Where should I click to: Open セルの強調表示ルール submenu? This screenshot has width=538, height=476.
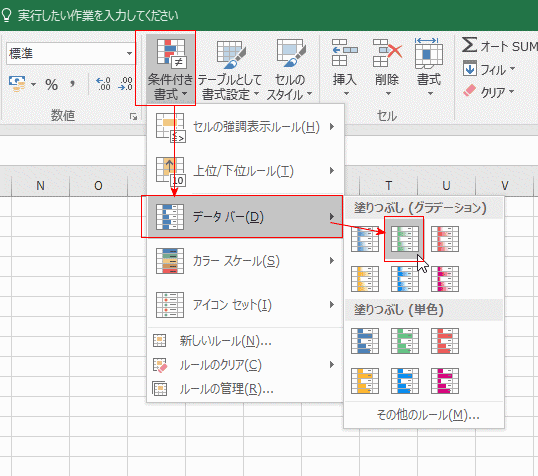point(245,127)
